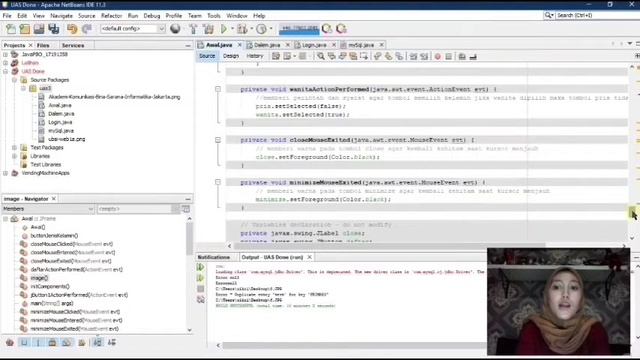Click the Search (Ctrl+I) input field
Image resolution: width=640 pixels, height=360 pixels.
[x=596, y=15]
